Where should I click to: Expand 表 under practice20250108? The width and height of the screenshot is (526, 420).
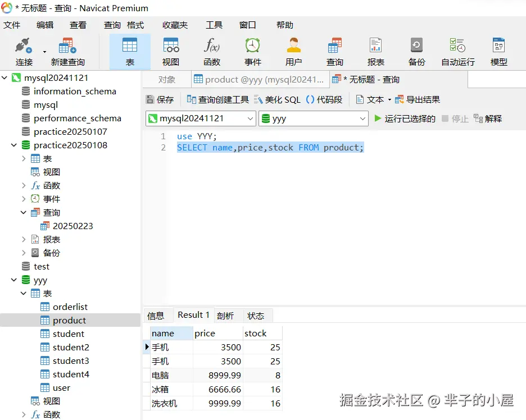(24, 158)
